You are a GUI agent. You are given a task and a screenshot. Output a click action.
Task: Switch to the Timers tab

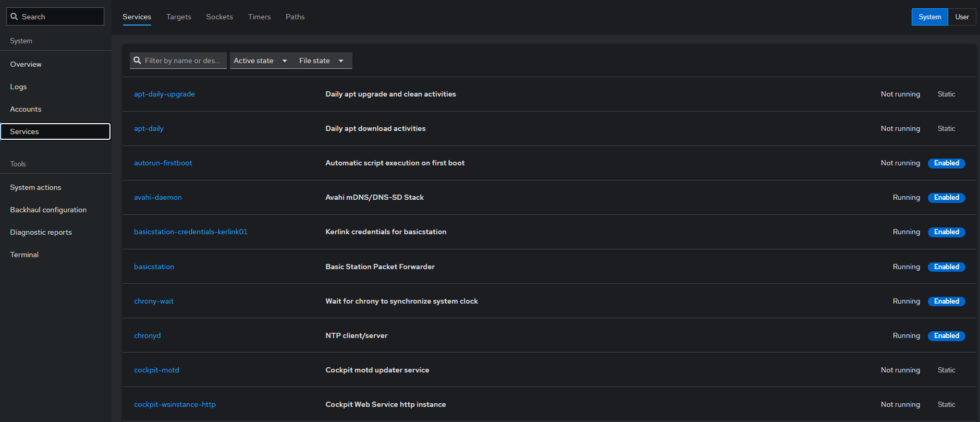259,17
